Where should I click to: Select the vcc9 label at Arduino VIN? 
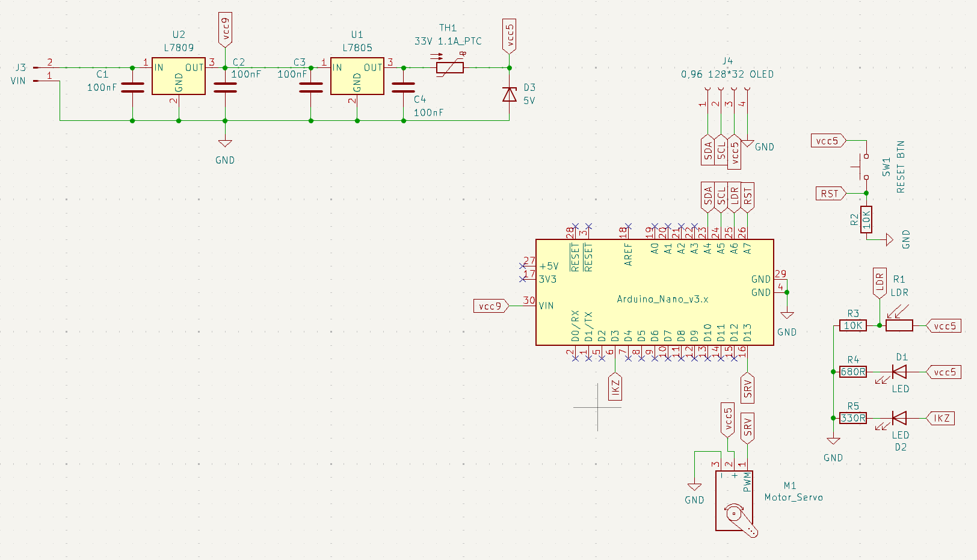click(x=491, y=306)
